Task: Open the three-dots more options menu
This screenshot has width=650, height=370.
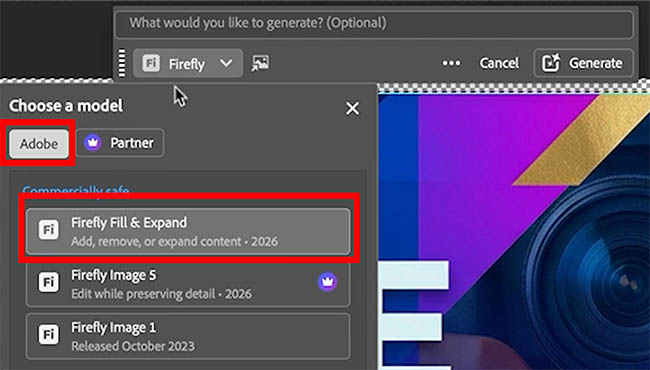Action: 451,63
